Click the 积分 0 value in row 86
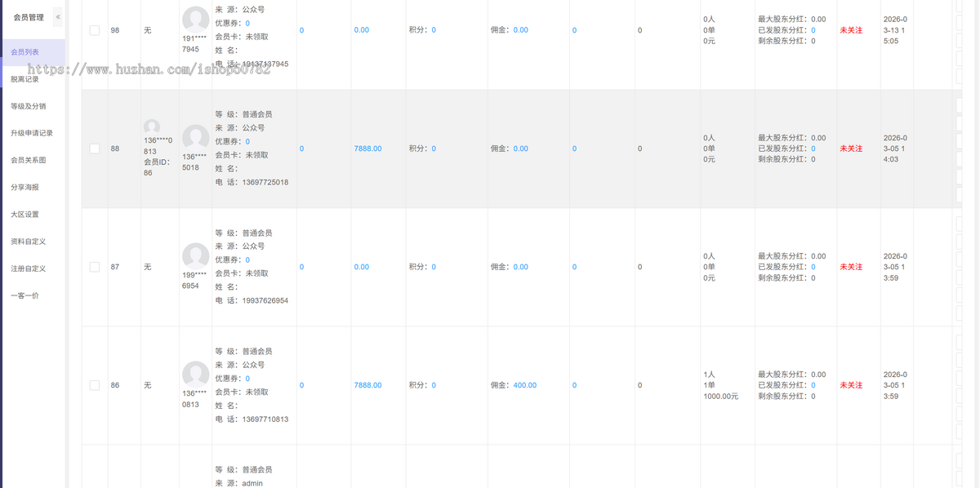Screen dimensions: 980x488 pyautogui.click(x=434, y=385)
